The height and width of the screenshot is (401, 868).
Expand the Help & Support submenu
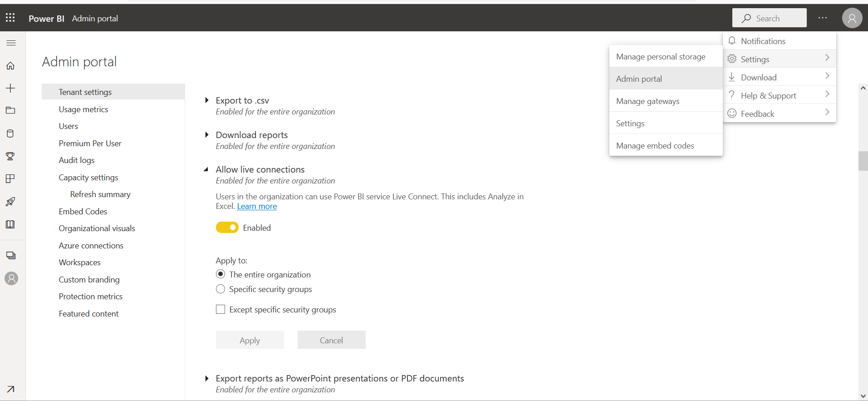tap(779, 95)
